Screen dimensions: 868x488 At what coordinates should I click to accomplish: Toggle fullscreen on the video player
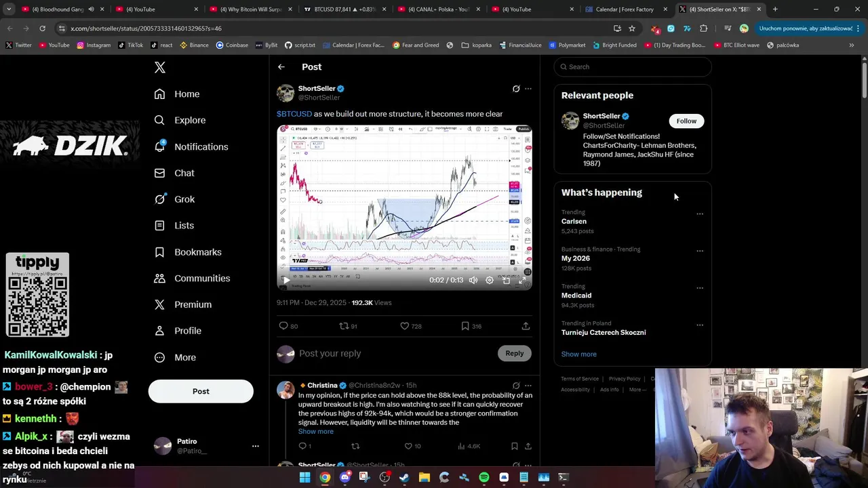point(523,280)
